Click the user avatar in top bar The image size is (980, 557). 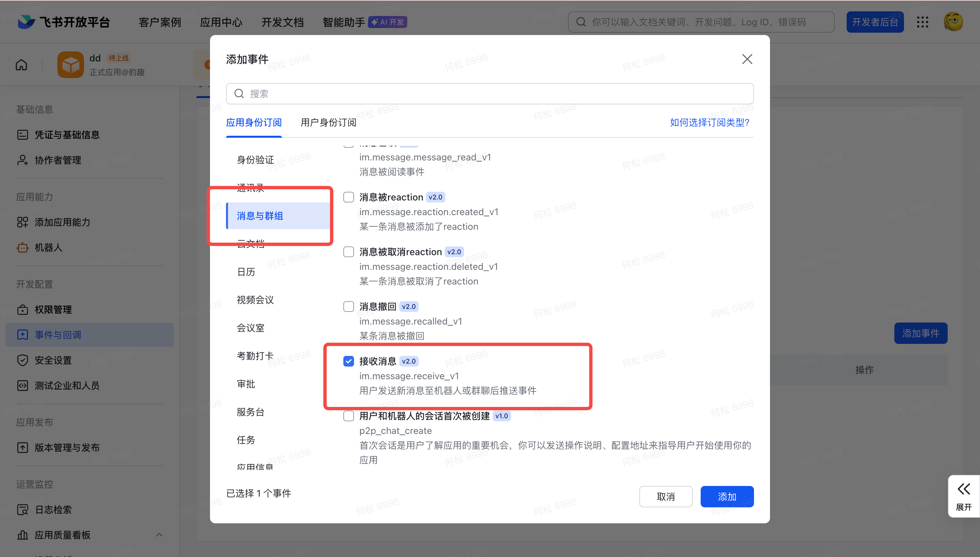pyautogui.click(x=953, y=22)
